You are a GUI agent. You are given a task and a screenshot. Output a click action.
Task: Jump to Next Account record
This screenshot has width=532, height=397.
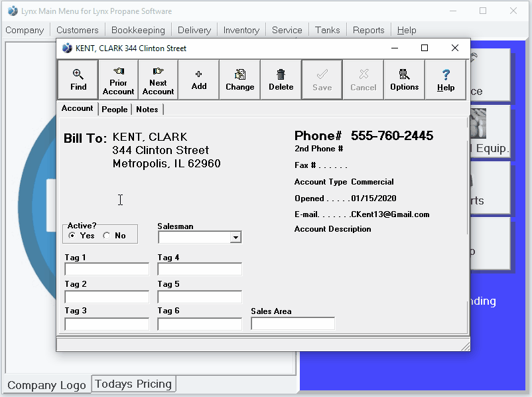pyautogui.click(x=158, y=80)
